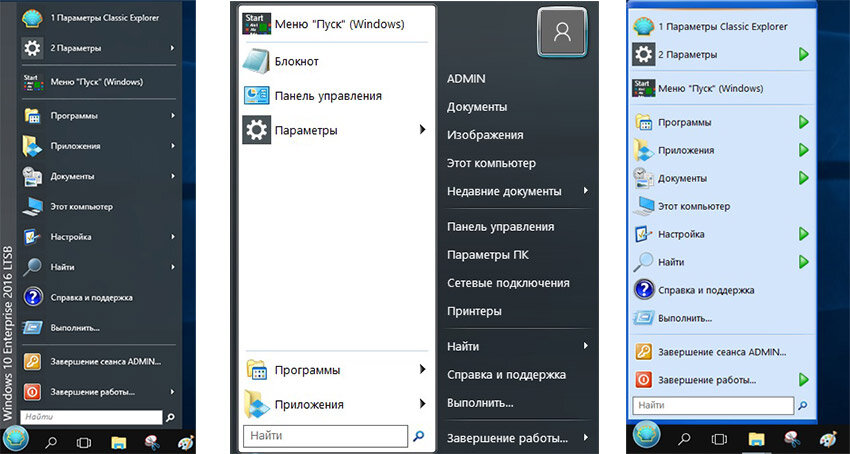This screenshot has height=454, width=850.
Task: Open Блокнот notepad icon in middle menu
Action: [x=256, y=61]
